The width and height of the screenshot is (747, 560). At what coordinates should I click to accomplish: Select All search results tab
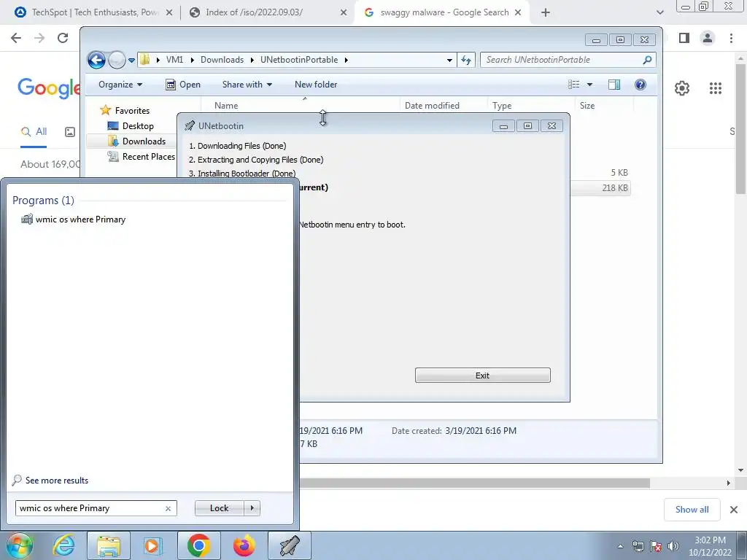click(x=34, y=132)
